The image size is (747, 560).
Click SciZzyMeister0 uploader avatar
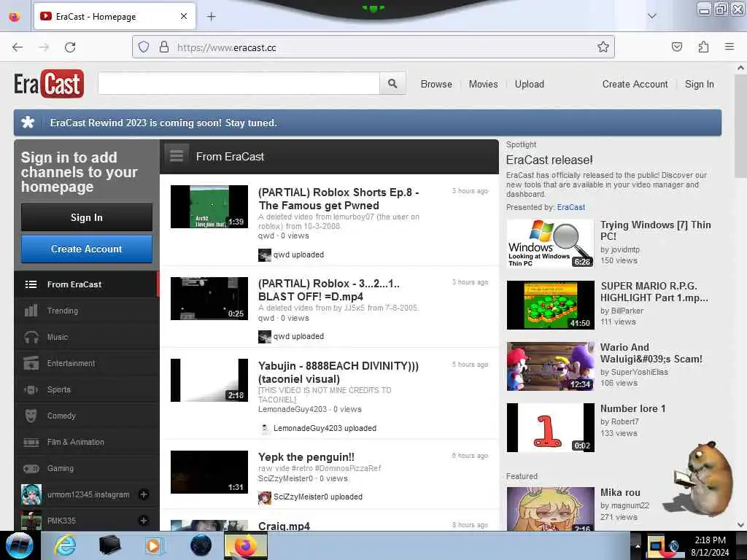(x=264, y=497)
